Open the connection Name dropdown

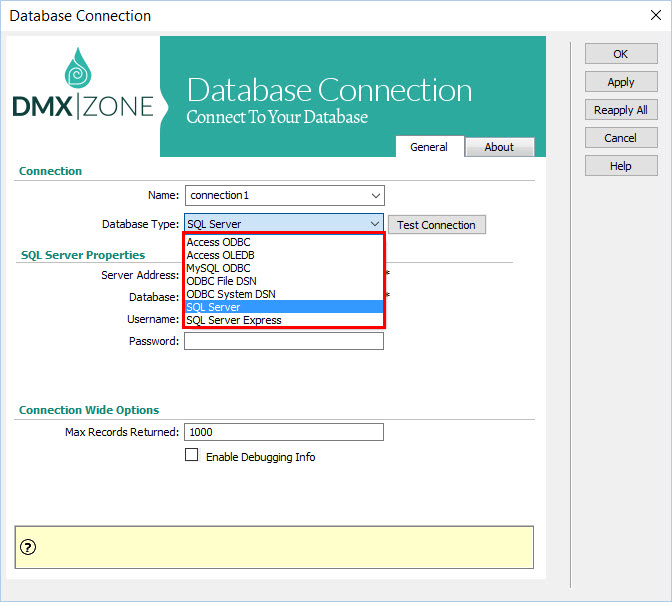point(375,196)
